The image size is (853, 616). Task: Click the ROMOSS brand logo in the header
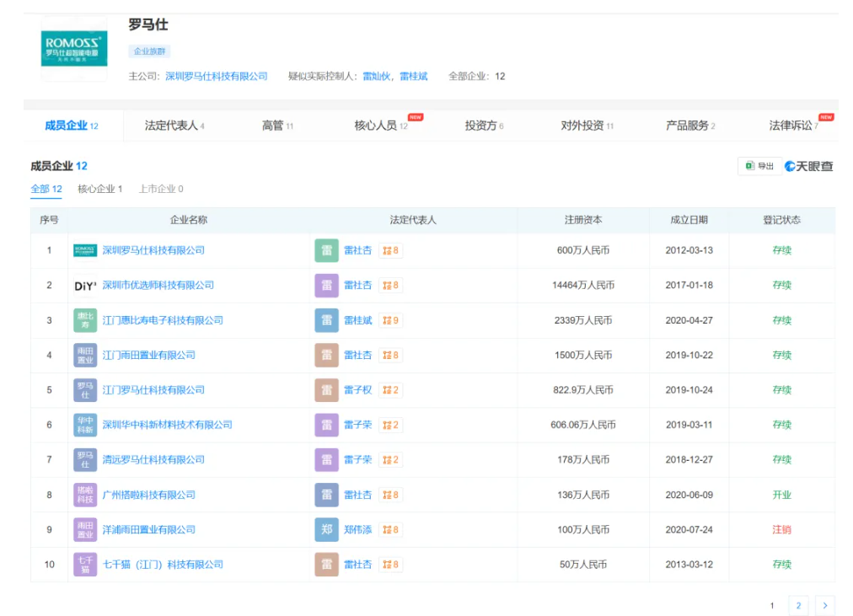[x=74, y=48]
